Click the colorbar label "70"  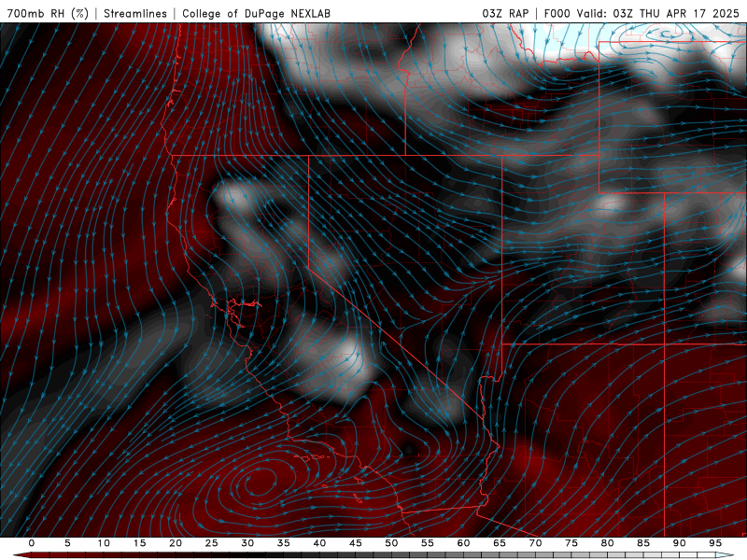[535, 543]
